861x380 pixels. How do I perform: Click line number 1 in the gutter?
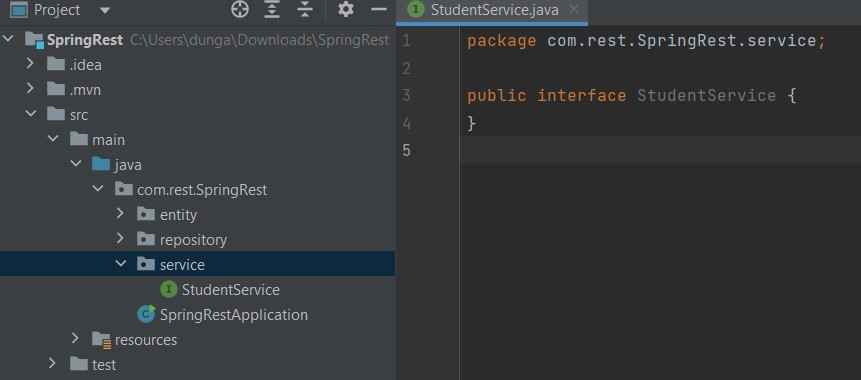(x=406, y=41)
